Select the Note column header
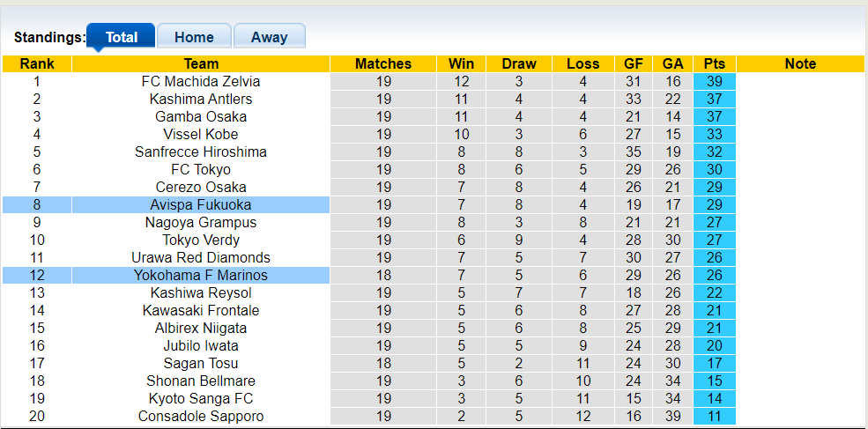Image resolution: width=868 pixels, height=429 pixels. coord(800,63)
